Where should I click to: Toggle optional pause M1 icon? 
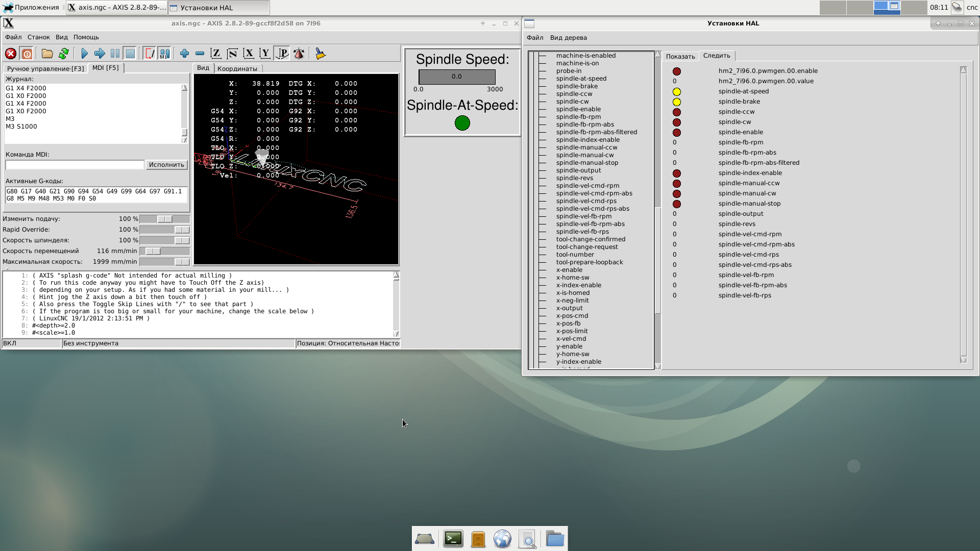(164, 54)
